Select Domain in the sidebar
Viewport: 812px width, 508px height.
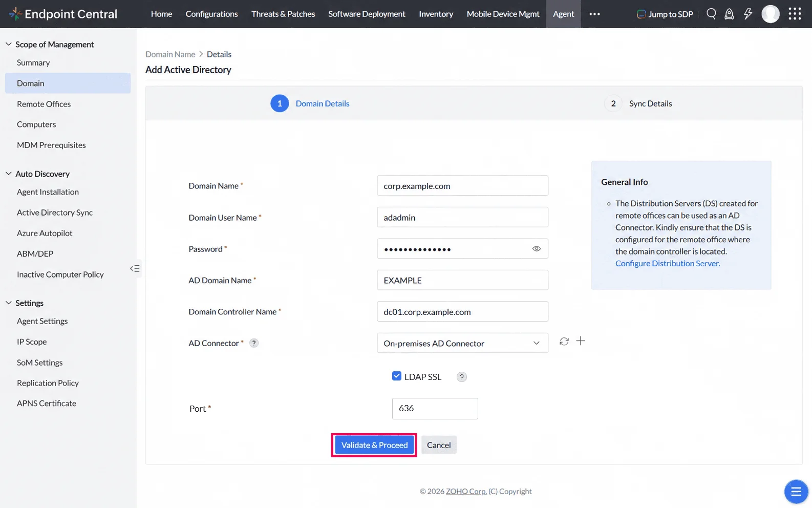68,83
